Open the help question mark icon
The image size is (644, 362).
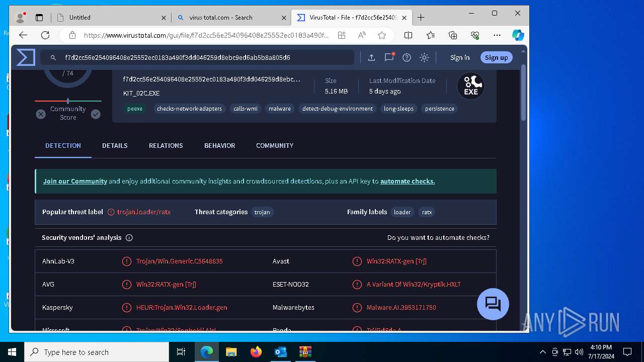[x=407, y=57]
